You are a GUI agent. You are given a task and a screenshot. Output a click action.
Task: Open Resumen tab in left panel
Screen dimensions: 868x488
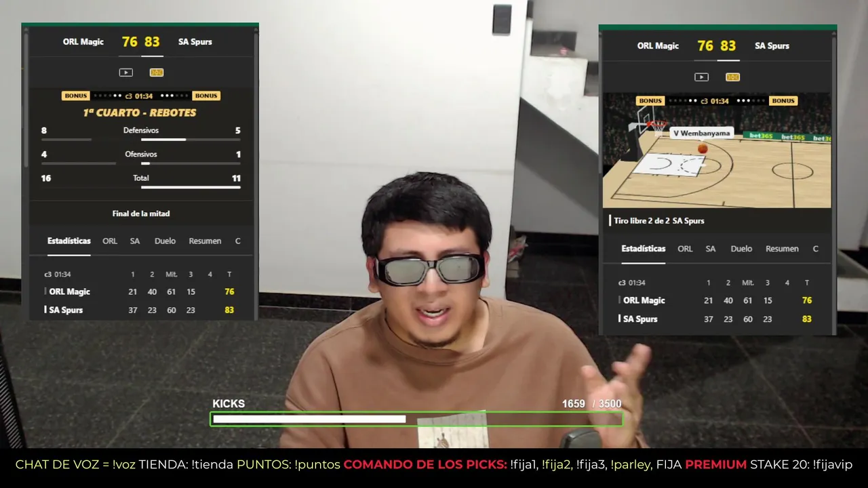[205, 241]
